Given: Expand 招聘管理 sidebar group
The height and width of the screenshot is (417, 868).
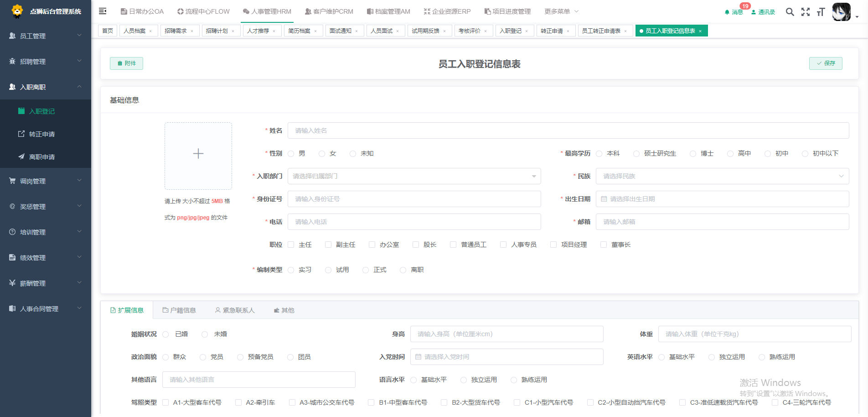Looking at the screenshot, I should coord(46,61).
